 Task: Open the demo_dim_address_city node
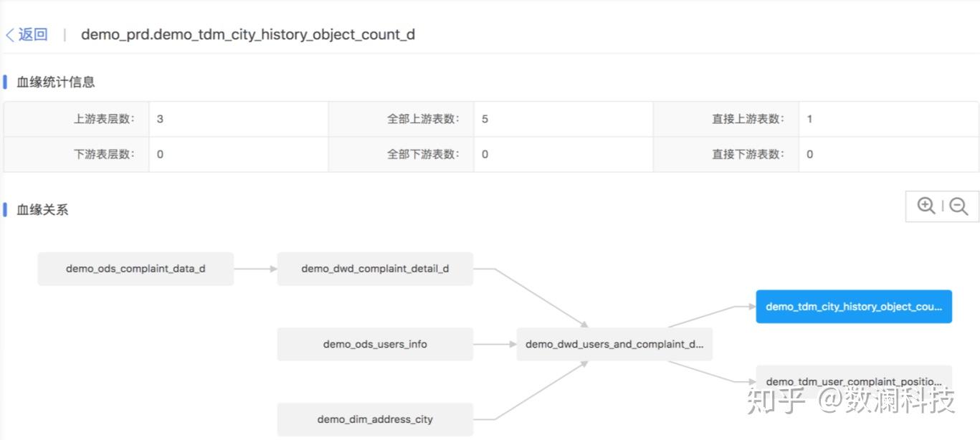click(375, 419)
